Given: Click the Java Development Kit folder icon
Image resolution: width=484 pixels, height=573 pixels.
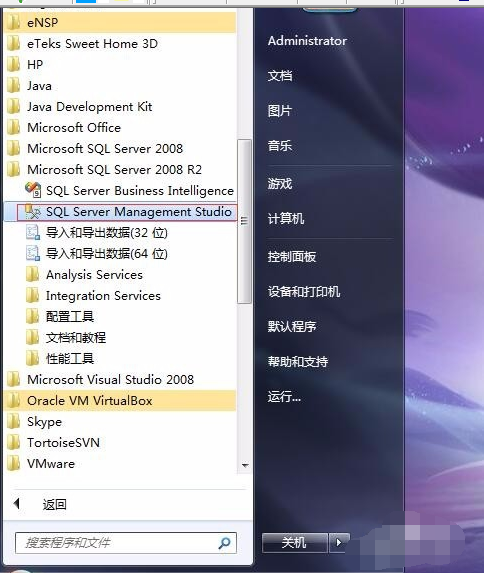Looking at the screenshot, I should pos(14,107).
